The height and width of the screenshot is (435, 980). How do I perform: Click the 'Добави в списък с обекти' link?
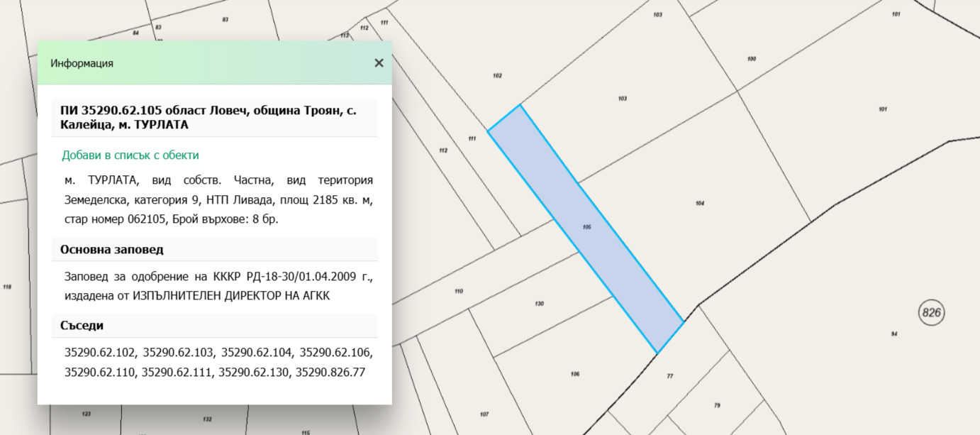tap(130, 155)
